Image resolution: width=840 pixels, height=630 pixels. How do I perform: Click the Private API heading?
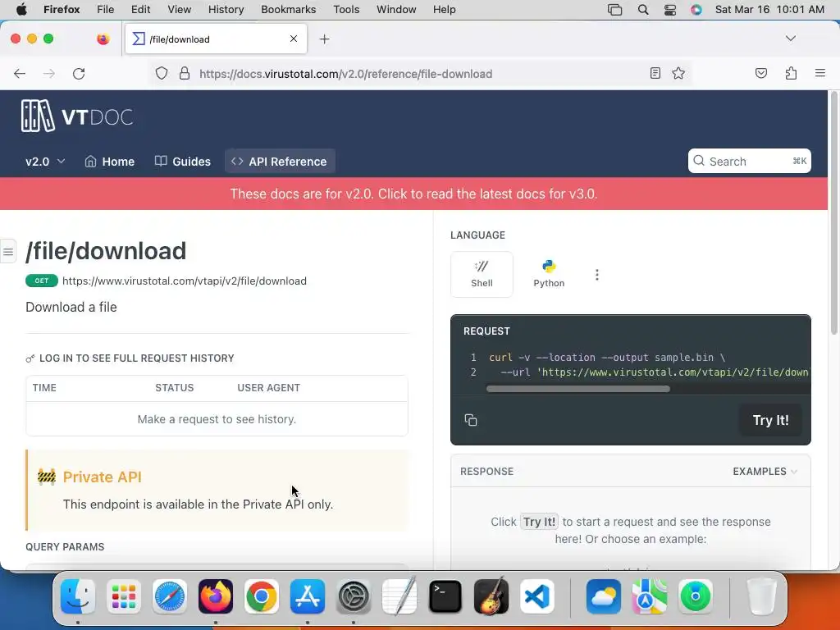(x=103, y=477)
